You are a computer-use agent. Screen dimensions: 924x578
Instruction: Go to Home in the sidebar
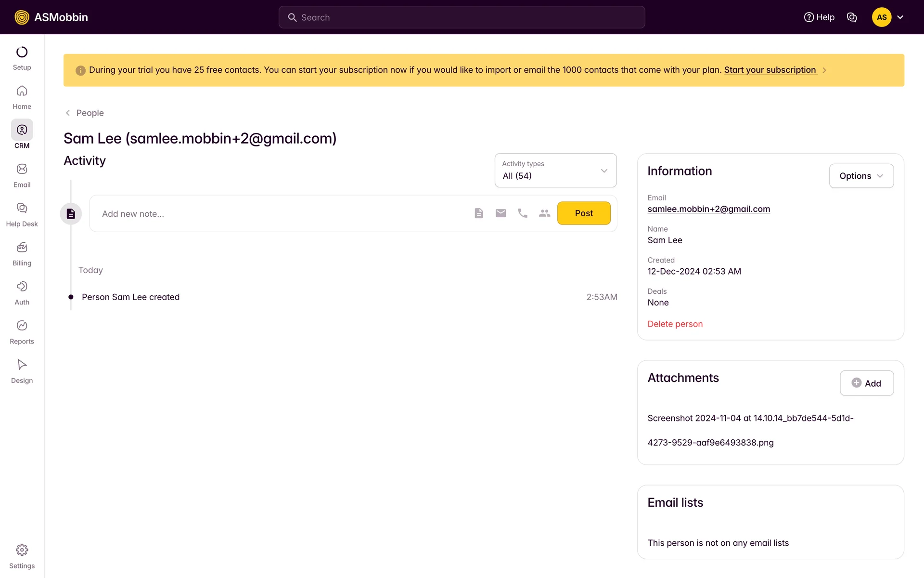point(22,97)
